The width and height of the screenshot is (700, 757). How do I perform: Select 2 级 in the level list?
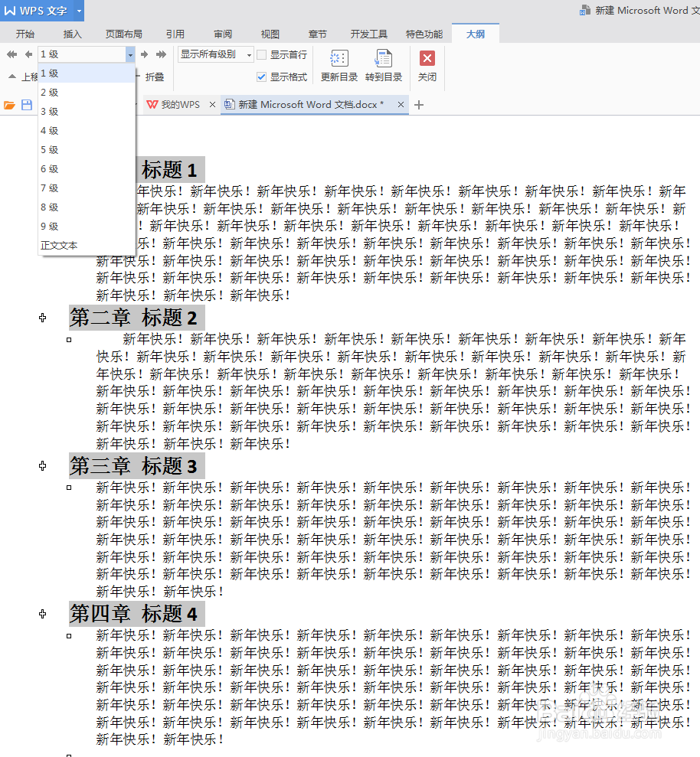pyautogui.click(x=87, y=92)
